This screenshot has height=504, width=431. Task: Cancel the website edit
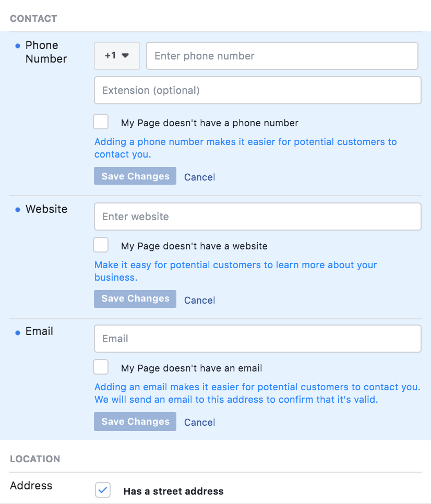(199, 300)
